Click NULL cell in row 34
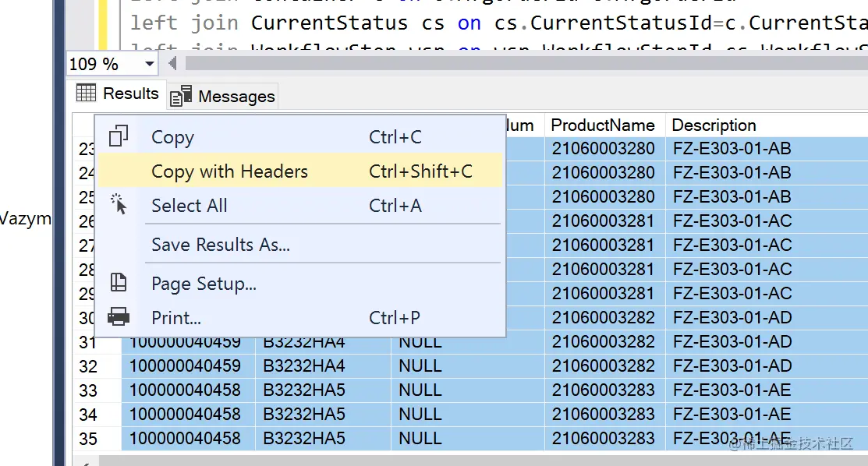 point(420,415)
